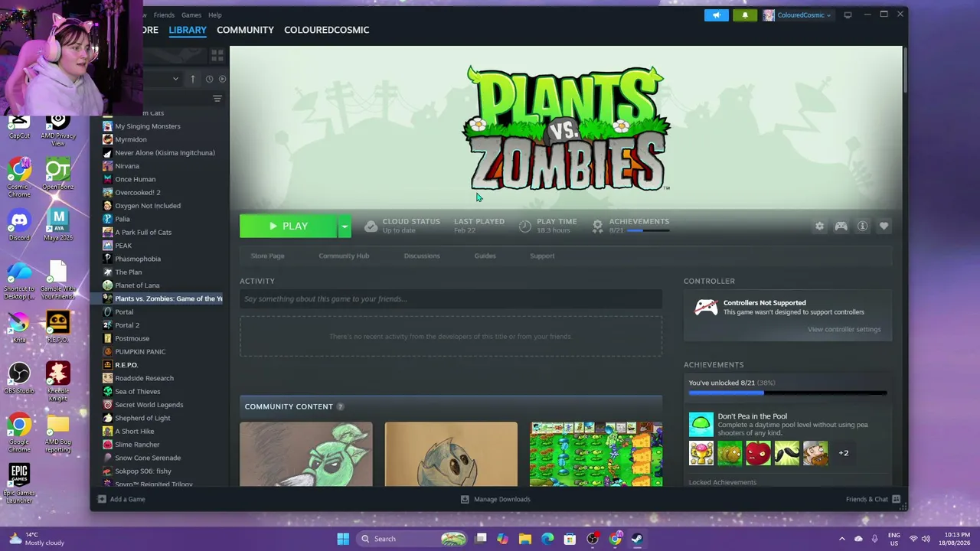Show game info icon
The image size is (980, 551).
pos(862,226)
